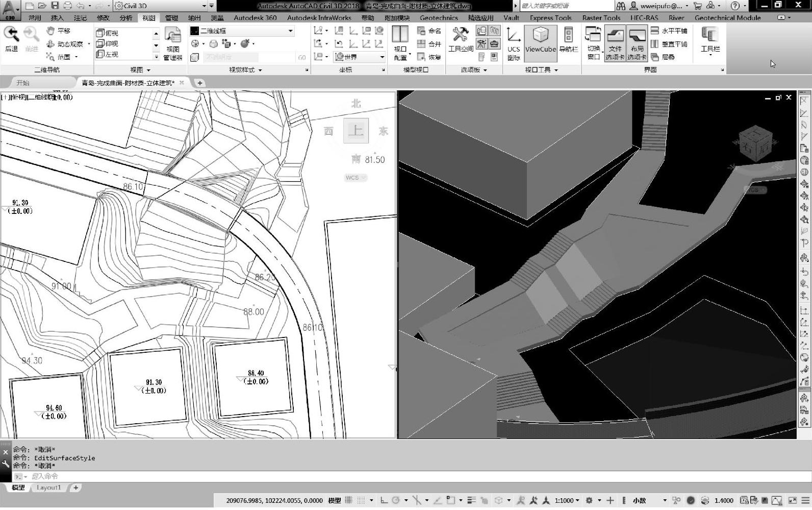Click the UCS 图标 button
This screenshot has width=812, height=510.
point(514,44)
